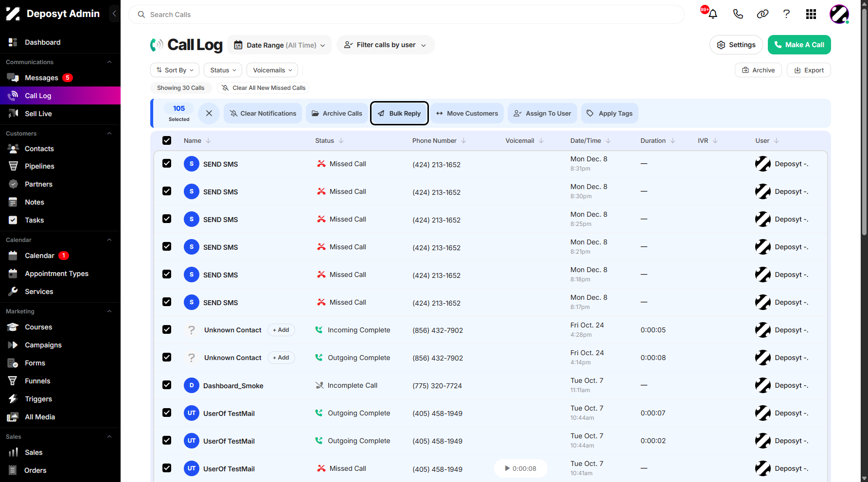The image size is (868, 482).
Task: Click the phone dialer icon in header
Action: click(738, 14)
